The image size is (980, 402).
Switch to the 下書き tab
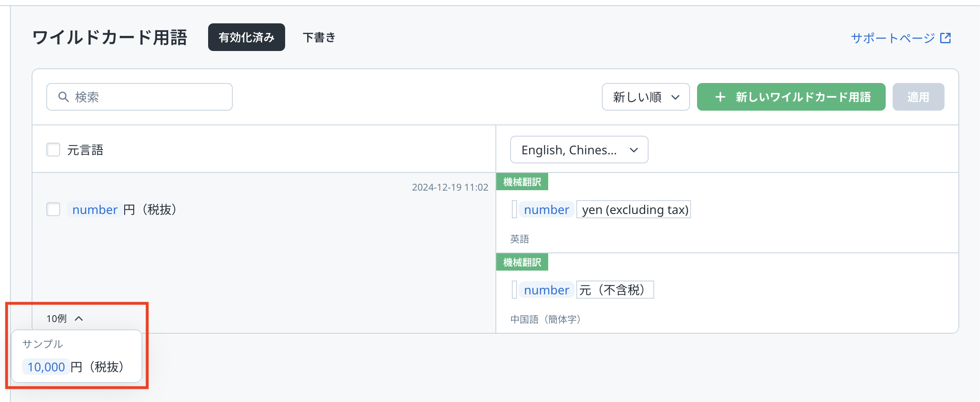(x=319, y=38)
